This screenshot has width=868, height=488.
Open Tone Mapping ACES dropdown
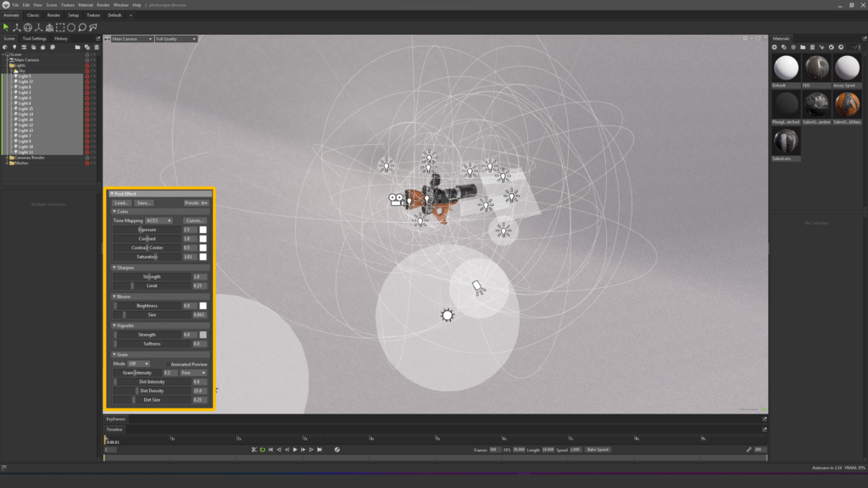pyautogui.click(x=159, y=220)
